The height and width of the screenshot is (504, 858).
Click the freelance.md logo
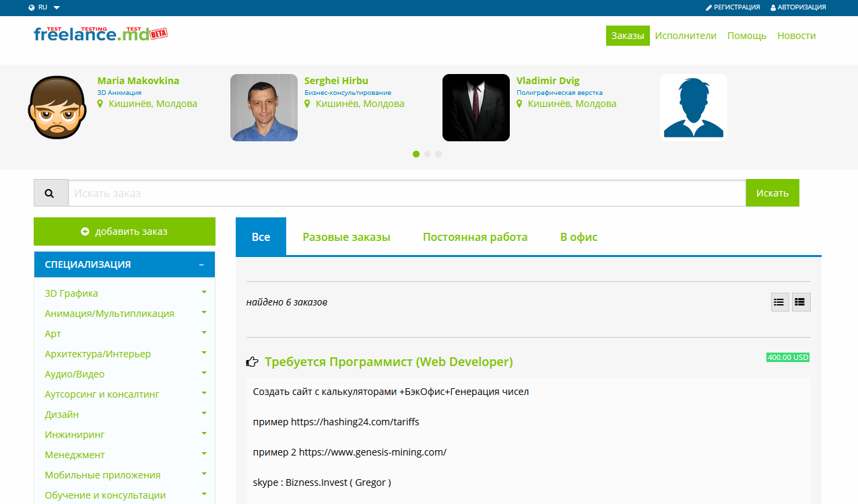click(100, 34)
